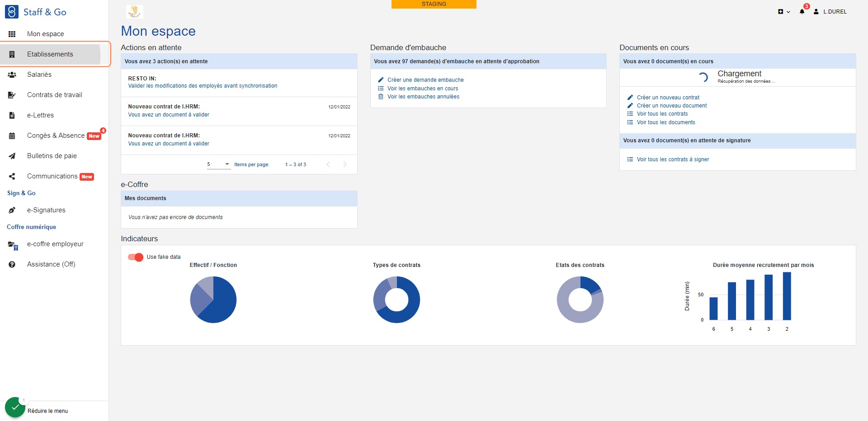This screenshot has height=421, width=868.
Task: Click pencil icon beside Créer une demande embauche
Action: (x=381, y=80)
